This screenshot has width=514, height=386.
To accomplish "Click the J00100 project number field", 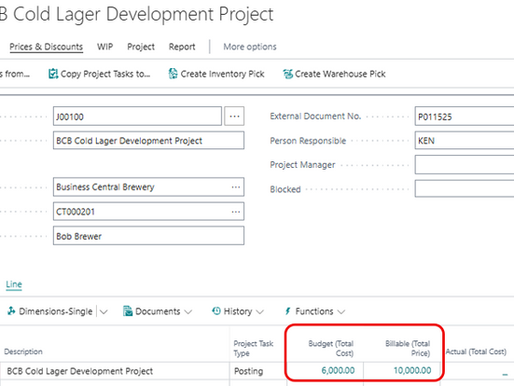I will (x=137, y=116).
